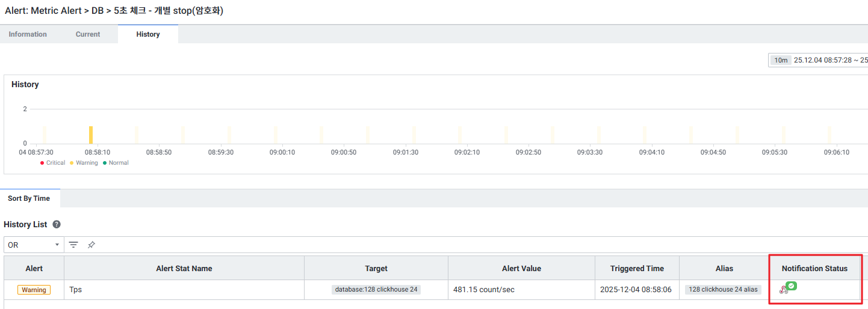Toggle the Normal legend item

pos(116,163)
